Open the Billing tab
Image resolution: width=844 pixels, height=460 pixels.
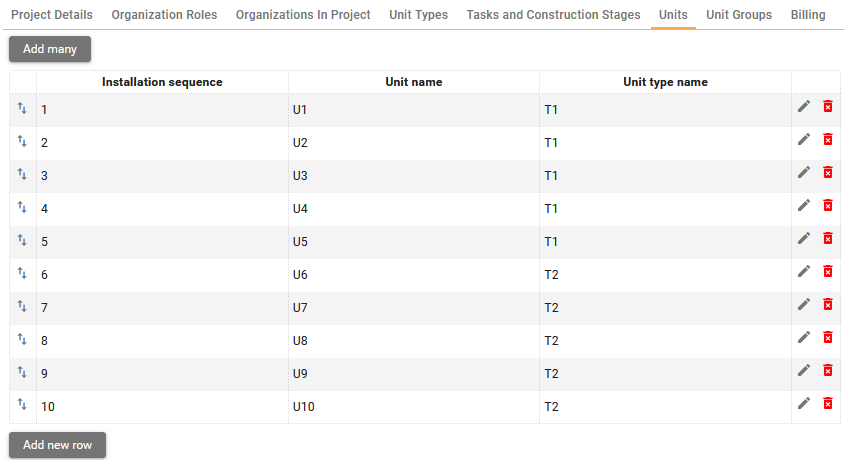pos(808,15)
